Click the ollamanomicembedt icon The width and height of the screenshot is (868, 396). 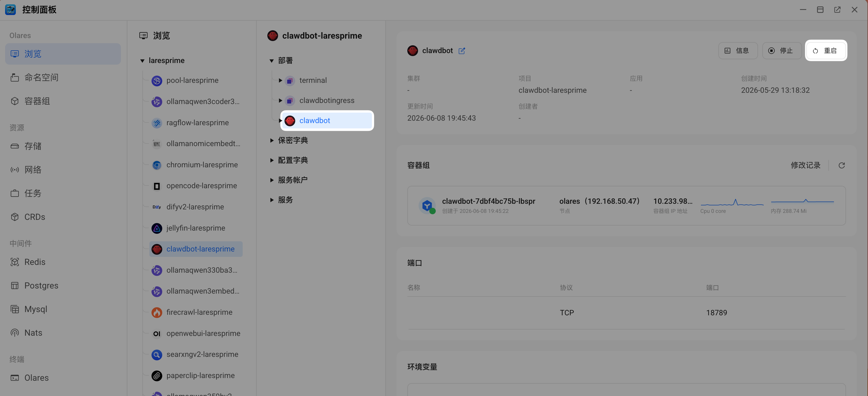coord(157,144)
